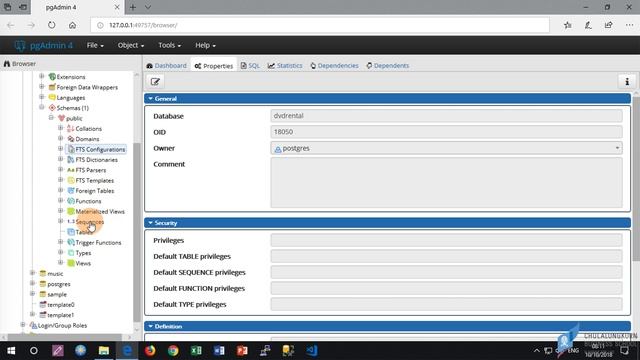640x360 pixels.
Task: Collapse the General section header
Action: (x=387, y=98)
